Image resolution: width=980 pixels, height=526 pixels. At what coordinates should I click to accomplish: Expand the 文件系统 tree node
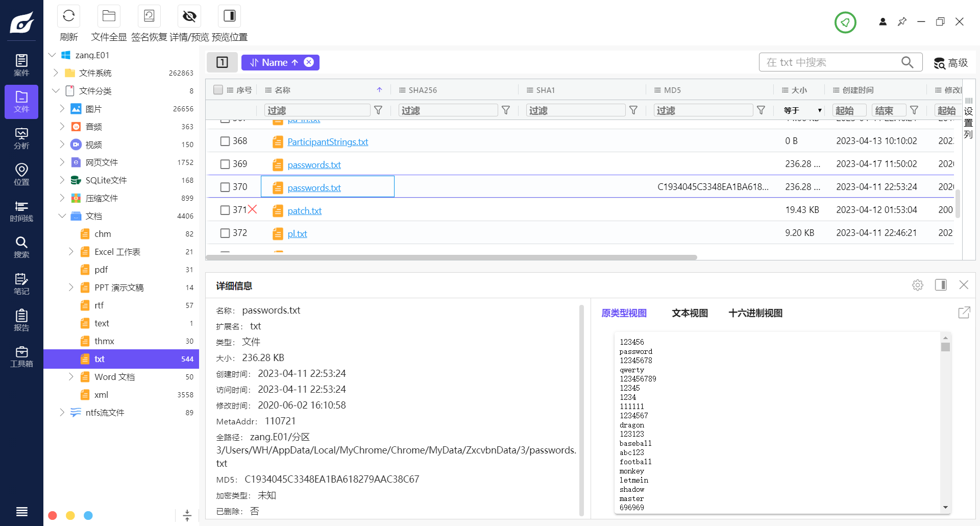click(56, 73)
